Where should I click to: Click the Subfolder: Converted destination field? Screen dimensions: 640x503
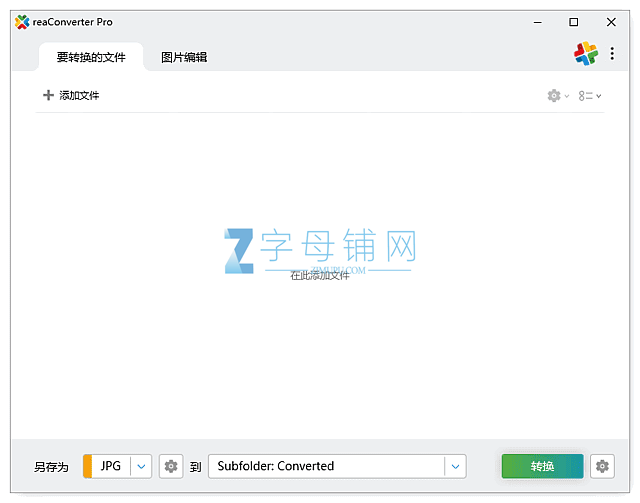(325, 466)
